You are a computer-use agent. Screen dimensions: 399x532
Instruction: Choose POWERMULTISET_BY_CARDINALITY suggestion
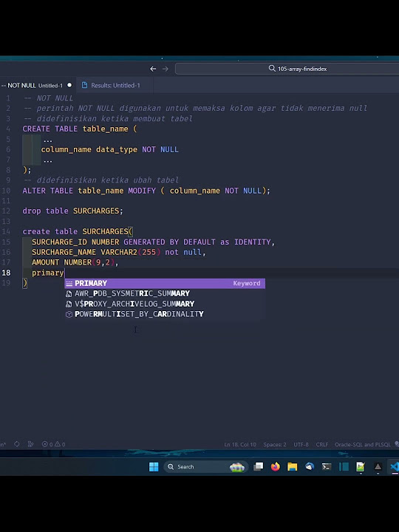tap(165, 314)
